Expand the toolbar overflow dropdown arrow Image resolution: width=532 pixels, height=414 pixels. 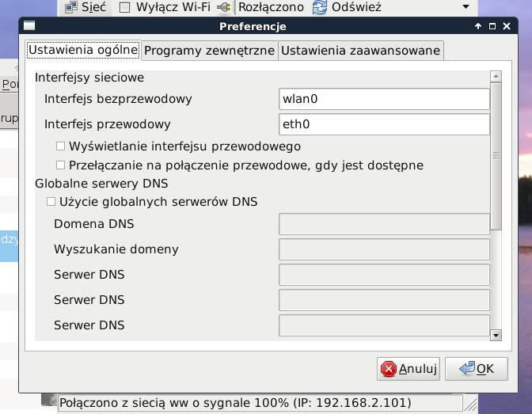point(465,8)
